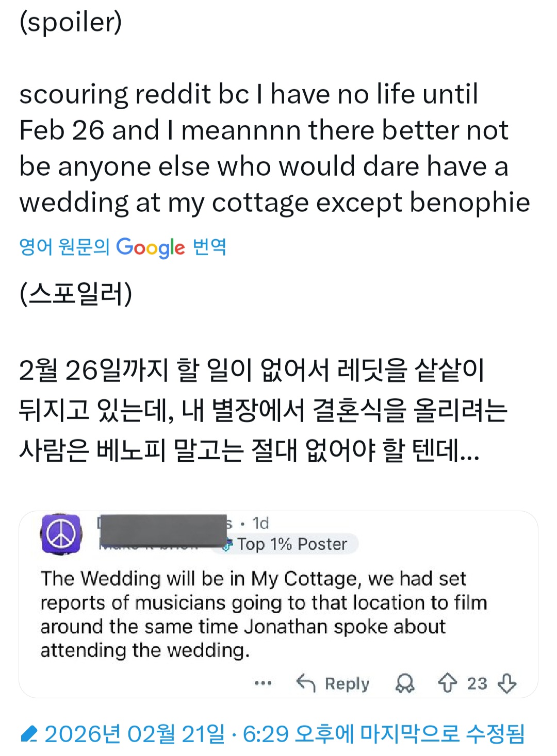This screenshot has width=557, height=756.
Task: Click the badge icon beside Top 1% Poster
Action: tap(227, 545)
